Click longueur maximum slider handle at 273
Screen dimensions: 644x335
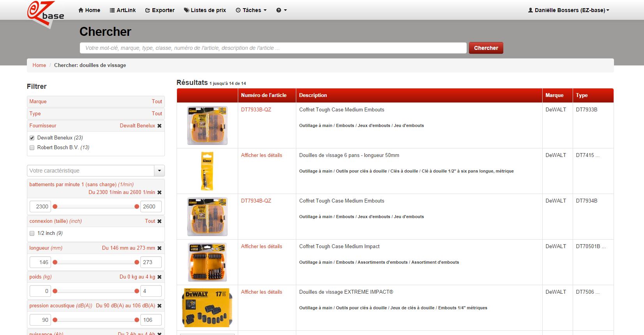[136, 262]
